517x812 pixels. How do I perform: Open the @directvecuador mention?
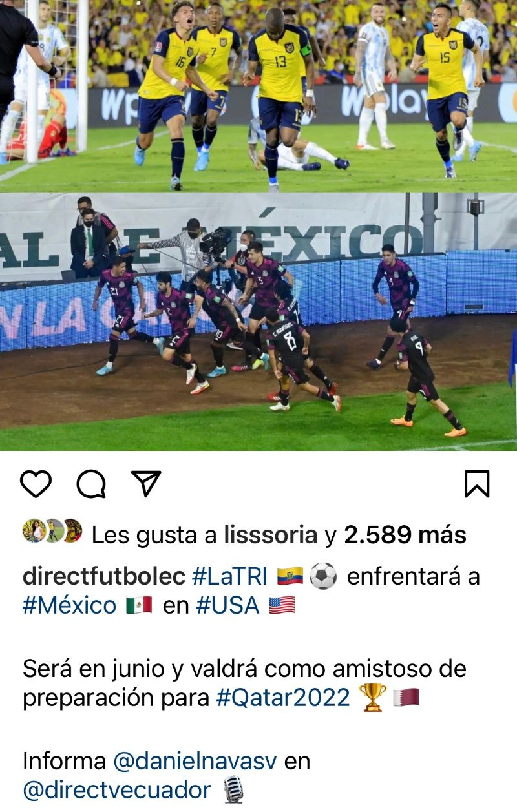(x=116, y=790)
